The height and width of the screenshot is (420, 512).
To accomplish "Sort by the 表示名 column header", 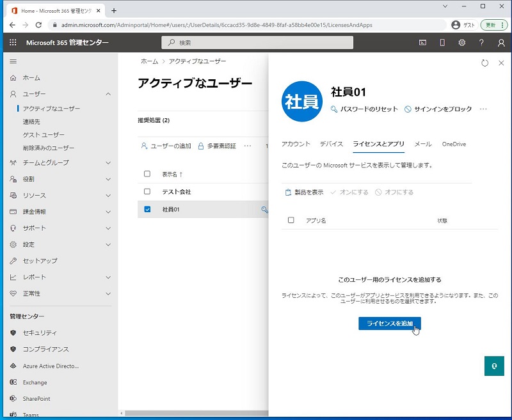I will click(172, 174).
